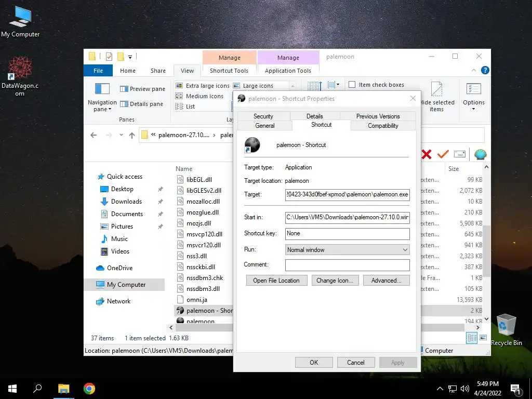This screenshot has height=399, width=532.
Task: Open the DataWagon.com desktop shortcut
Action: tap(20, 76)
